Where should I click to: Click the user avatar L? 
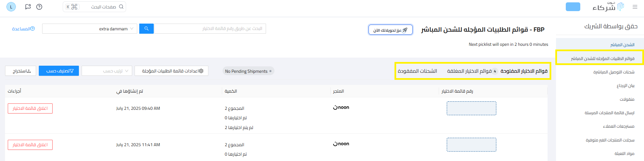[x=11, y=7]
